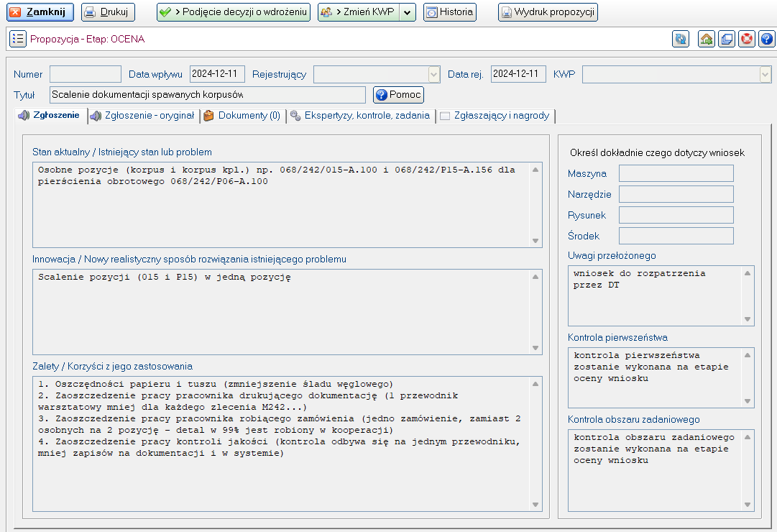Click into the Numer field
Image resolution: width=777 pixels, height=532 pixels.
click(86, 74)
